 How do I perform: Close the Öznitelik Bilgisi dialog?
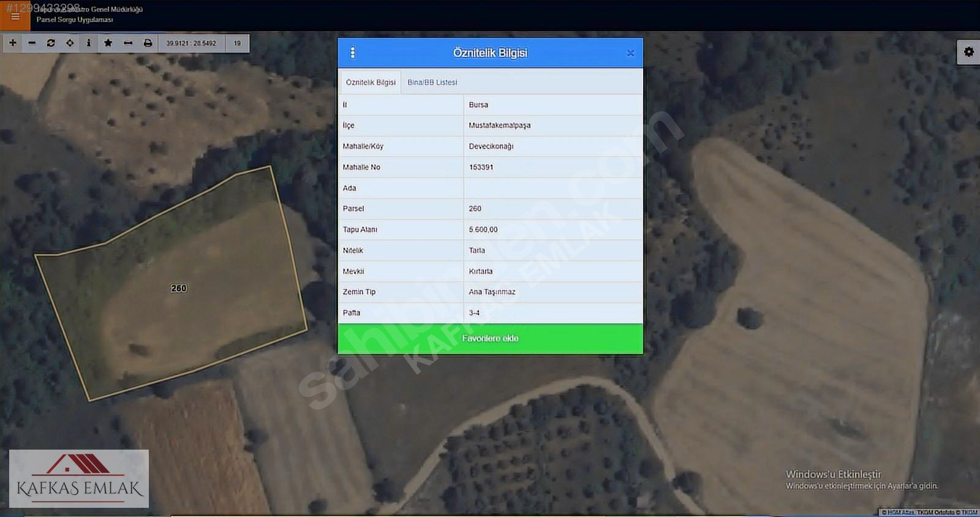pyautogui.click(x=630, y=53)
